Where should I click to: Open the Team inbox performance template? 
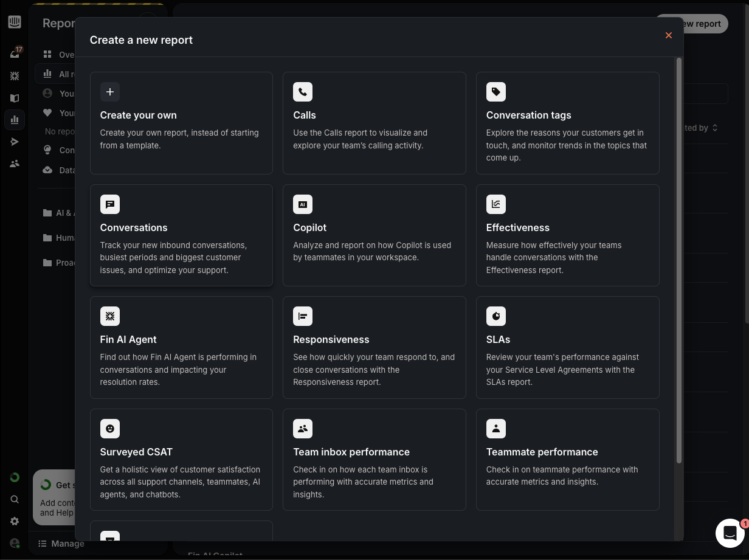[x=374, y=460]
